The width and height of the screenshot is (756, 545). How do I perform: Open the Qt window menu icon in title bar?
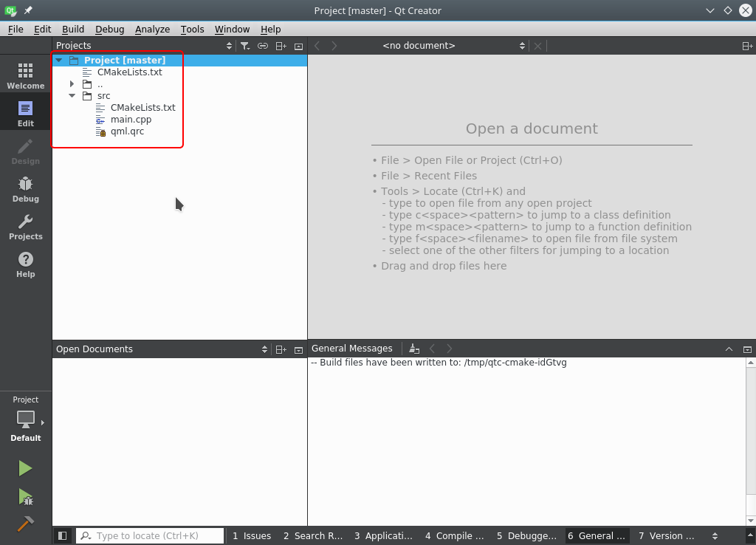[x=10, y=10]
